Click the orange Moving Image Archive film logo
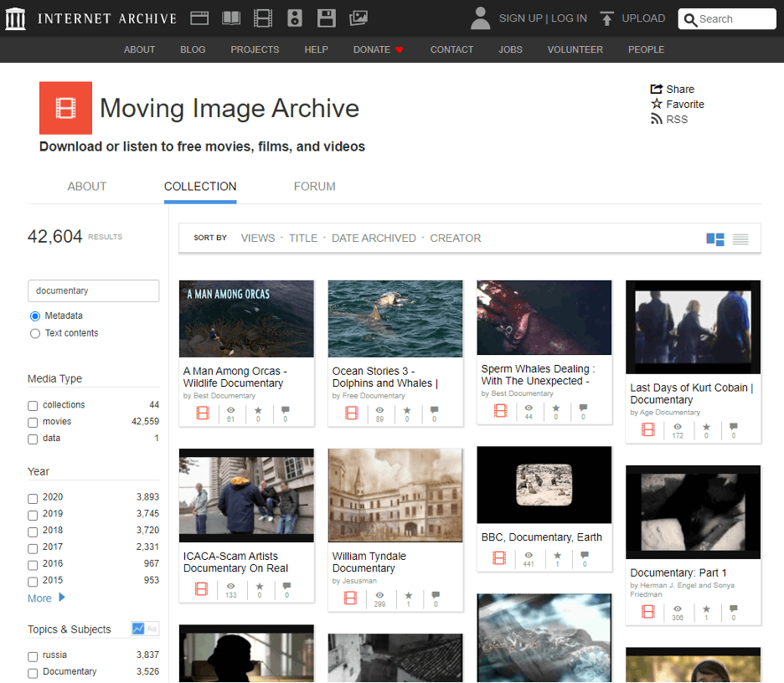The height and width of the screenshot is (683, 784). click(65, 108)
